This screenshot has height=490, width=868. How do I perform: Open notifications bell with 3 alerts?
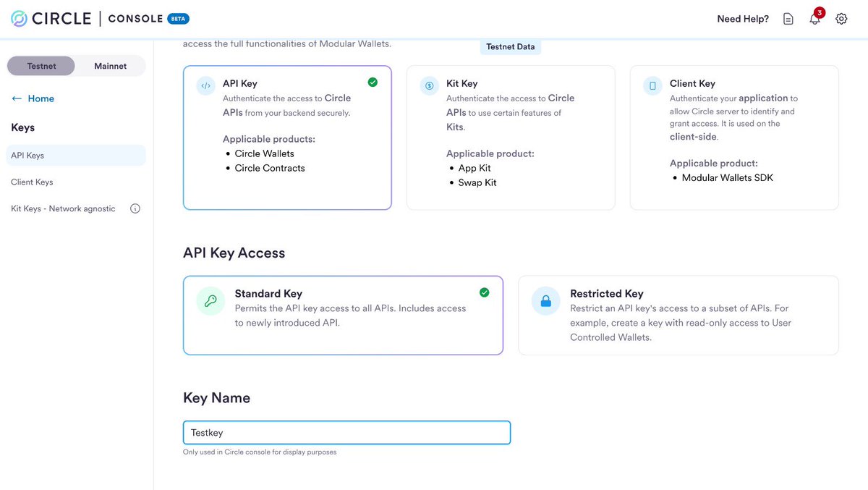coord(815,18)
